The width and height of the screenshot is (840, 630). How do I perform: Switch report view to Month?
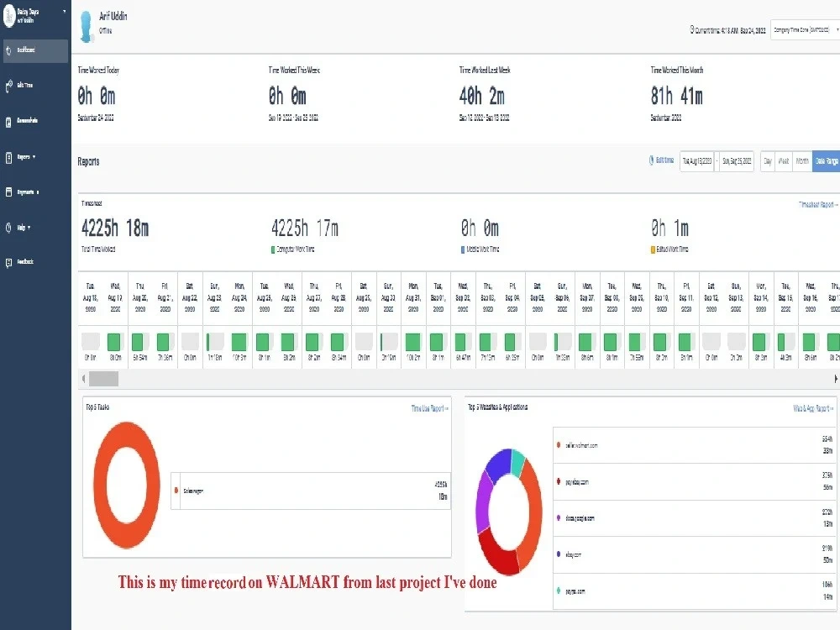(802, 160)
